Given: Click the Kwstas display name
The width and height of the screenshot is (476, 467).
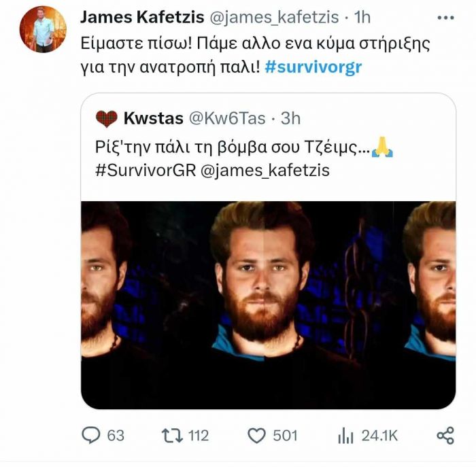Looking at the screenshot, I should 154,118.
